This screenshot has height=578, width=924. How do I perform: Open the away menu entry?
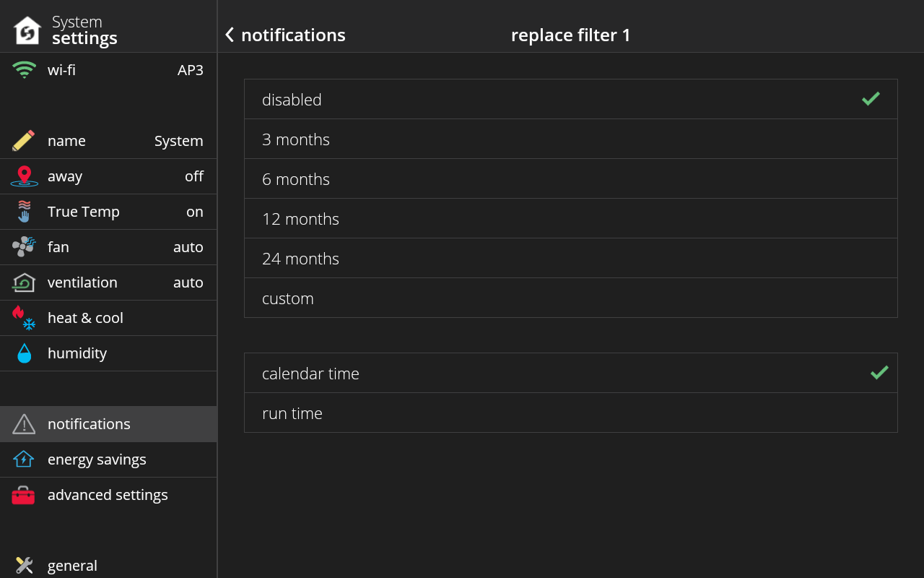click(108, 176)
